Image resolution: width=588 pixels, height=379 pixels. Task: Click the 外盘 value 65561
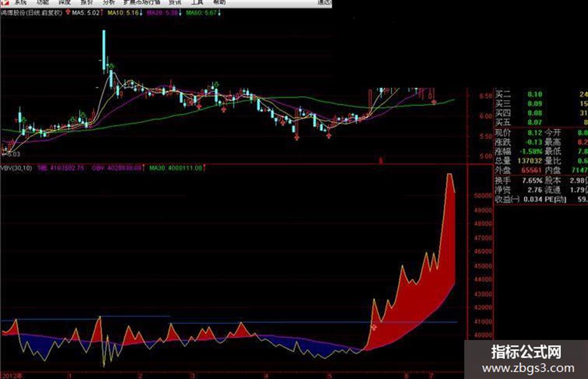[532, 171]
